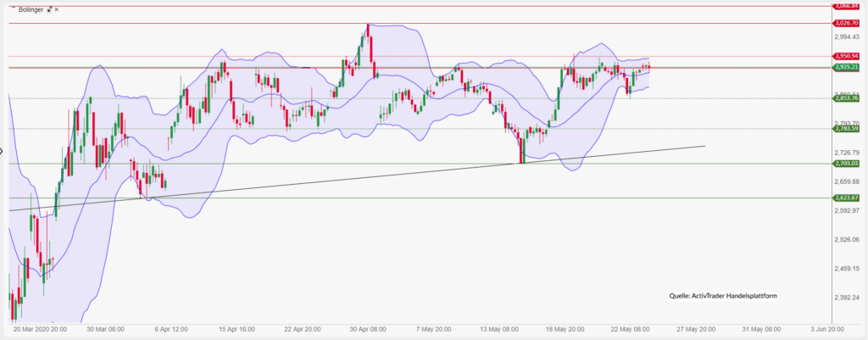Remove the Bollinger indicator with the X

pos(57,9)
